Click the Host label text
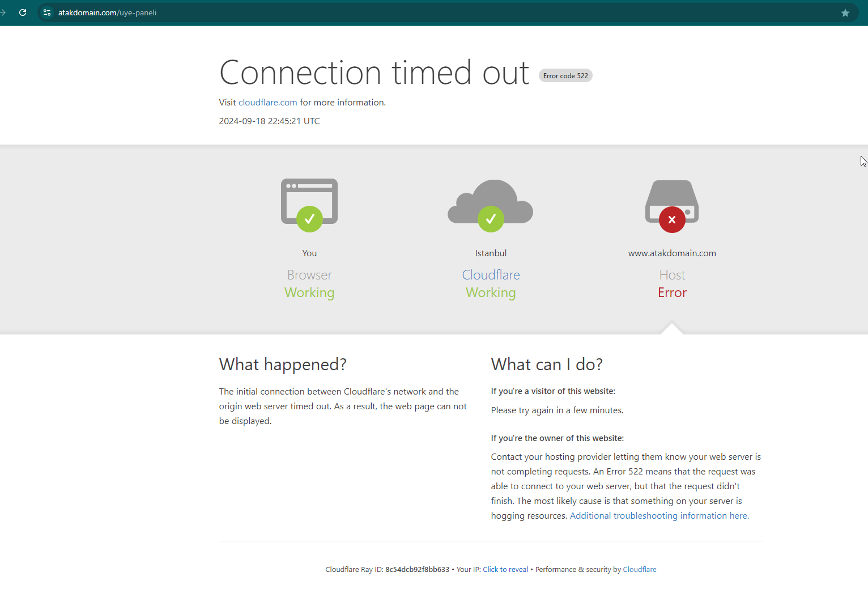Screen dimensions: 868x589 pos(673,275)
